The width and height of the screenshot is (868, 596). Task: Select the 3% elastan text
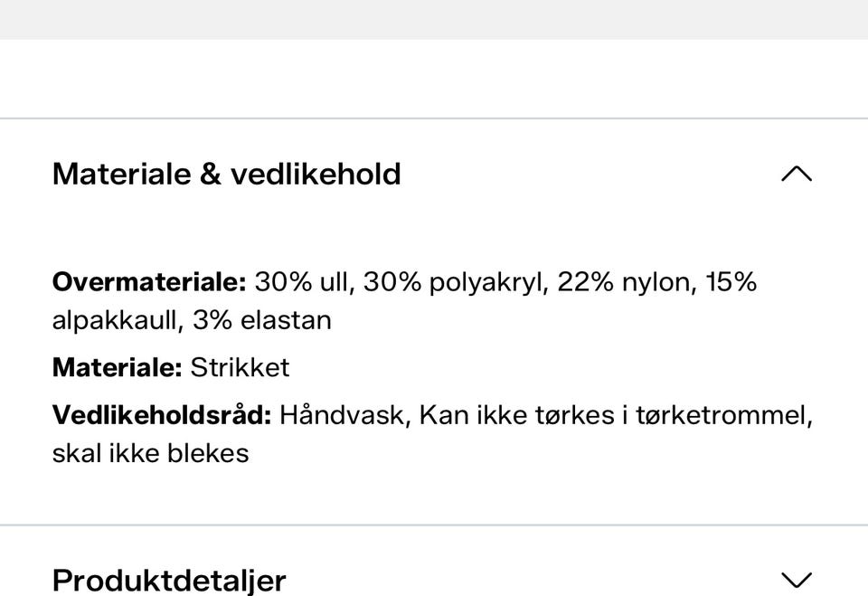(262, 318)
